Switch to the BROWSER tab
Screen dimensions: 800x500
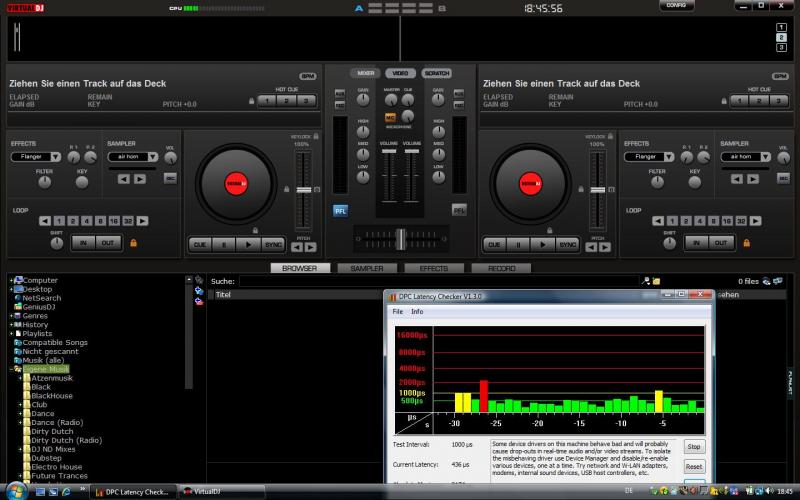[300, 268]
